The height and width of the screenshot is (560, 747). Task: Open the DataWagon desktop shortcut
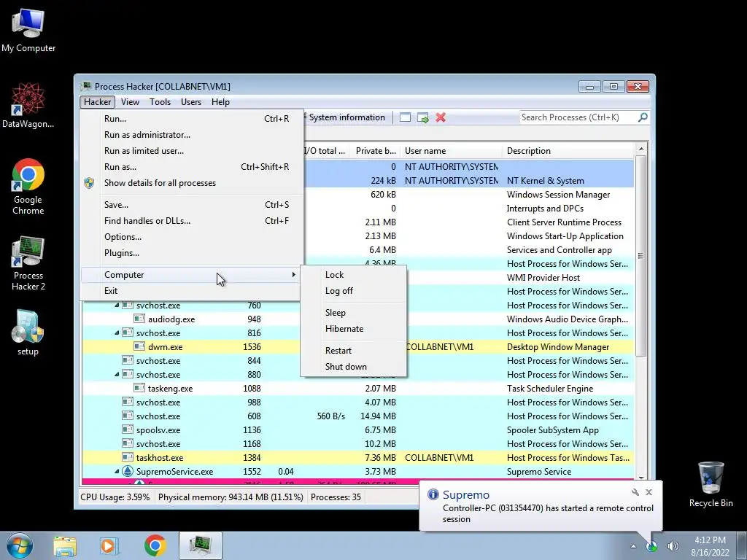point(28,105)
